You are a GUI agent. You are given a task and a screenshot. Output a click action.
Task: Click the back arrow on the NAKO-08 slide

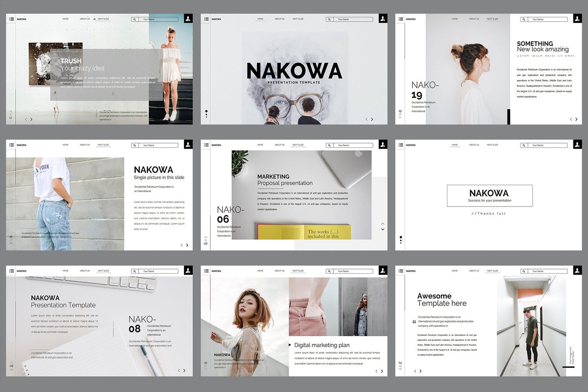[179, 370]
